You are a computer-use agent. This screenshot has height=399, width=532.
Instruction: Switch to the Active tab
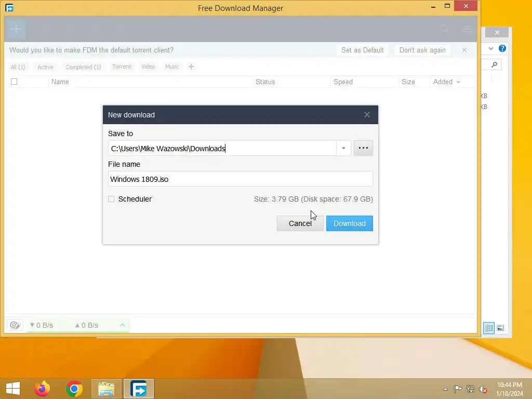click(45, 67)
